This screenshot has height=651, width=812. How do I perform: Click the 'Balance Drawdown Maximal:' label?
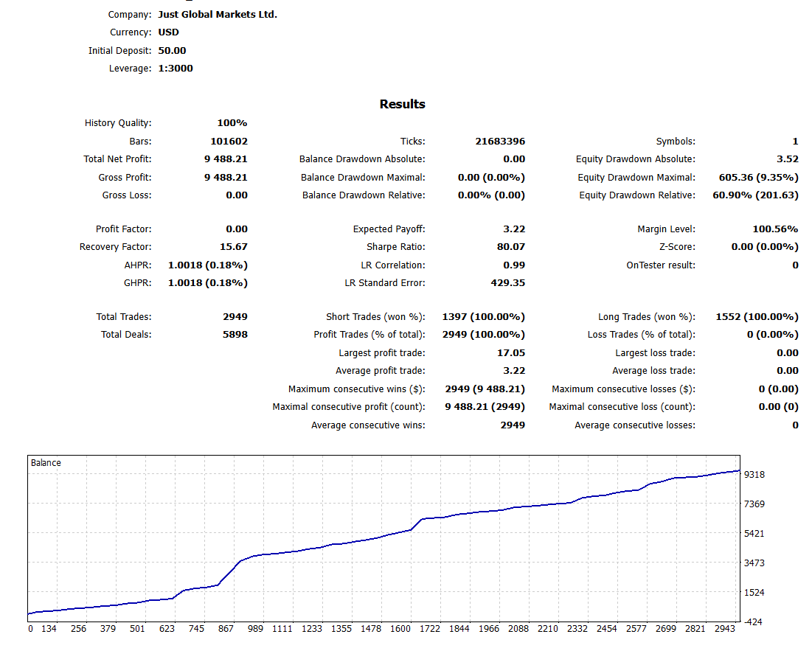363,178
